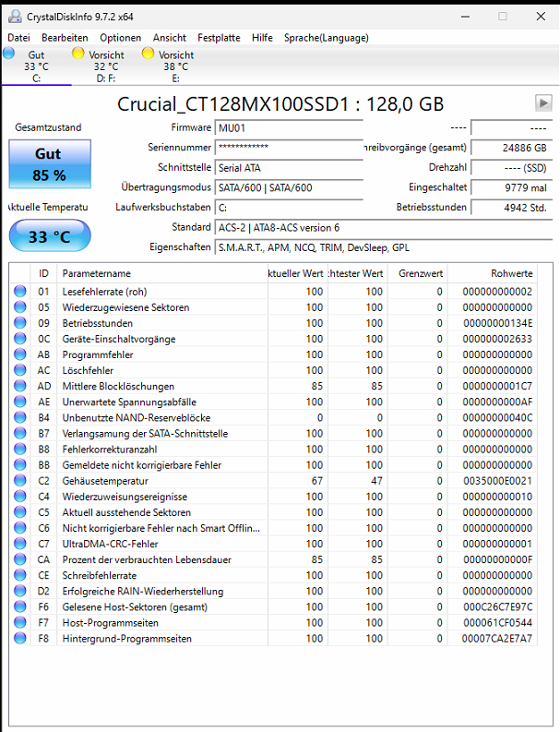The width and height of the screenshot is (560, 732).
Task: Click the yellow status orb for drive E:
Action: (148, 54)
